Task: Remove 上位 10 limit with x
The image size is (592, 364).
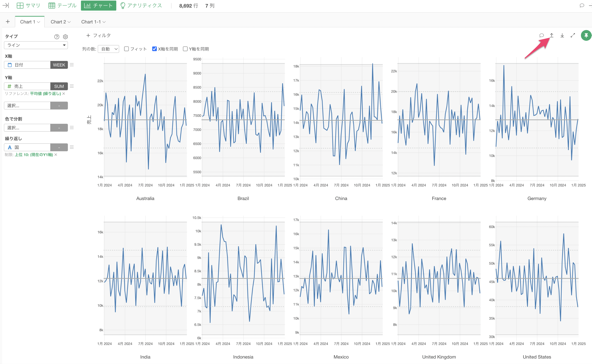Action: pos(56,155)
